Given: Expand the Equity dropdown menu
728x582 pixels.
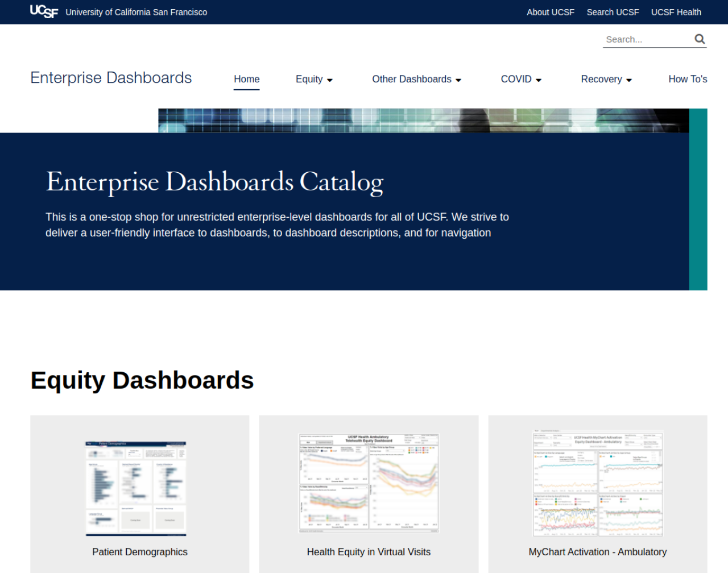Looking at the screenshot, I should [314, 79].
